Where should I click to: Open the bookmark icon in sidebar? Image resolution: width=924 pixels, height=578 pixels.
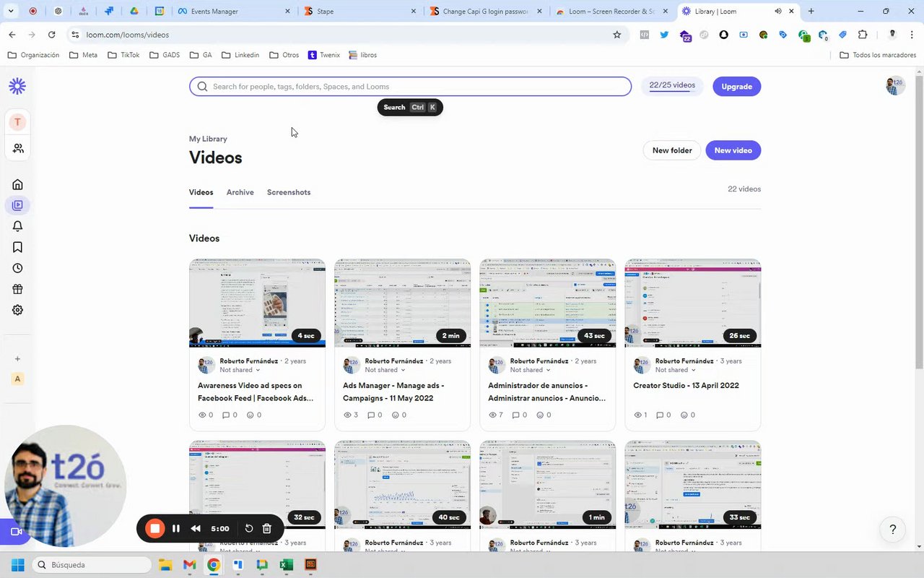click(x=18, y=247)
